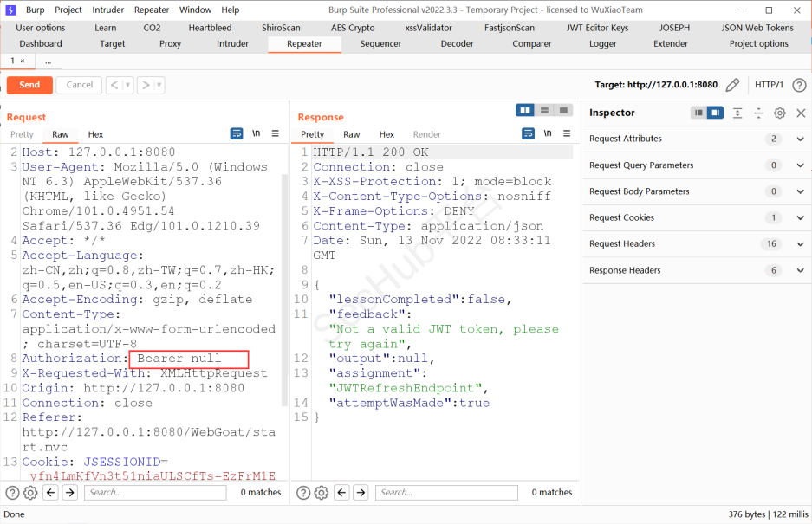Open Inspector settings gear icon
The width and height of the screenshot is (812, 524).
[x=779, y=113]
